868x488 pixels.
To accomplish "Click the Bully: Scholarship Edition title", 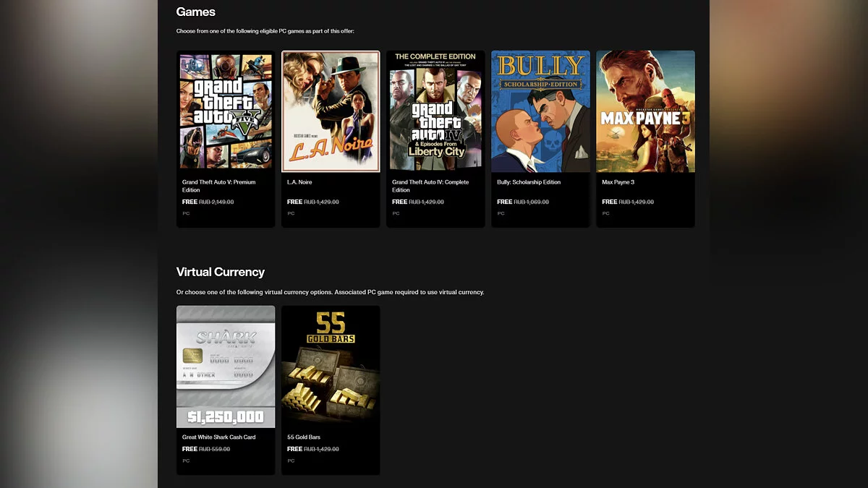I will click(x=527, y=182).
